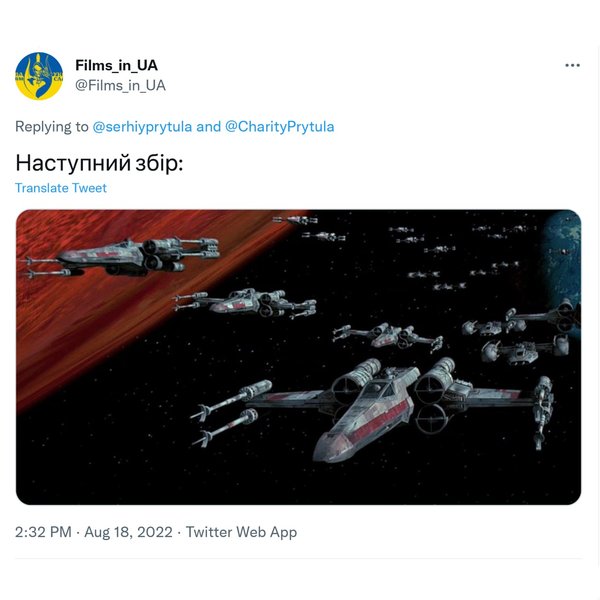Open the three-dot more options menu
Screen dimensions: 600x600
[572, 65]
